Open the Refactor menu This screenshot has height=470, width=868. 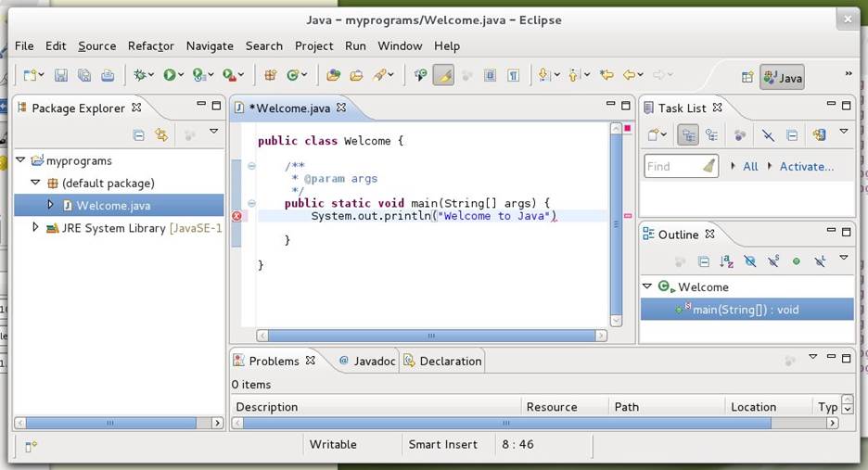150,46
